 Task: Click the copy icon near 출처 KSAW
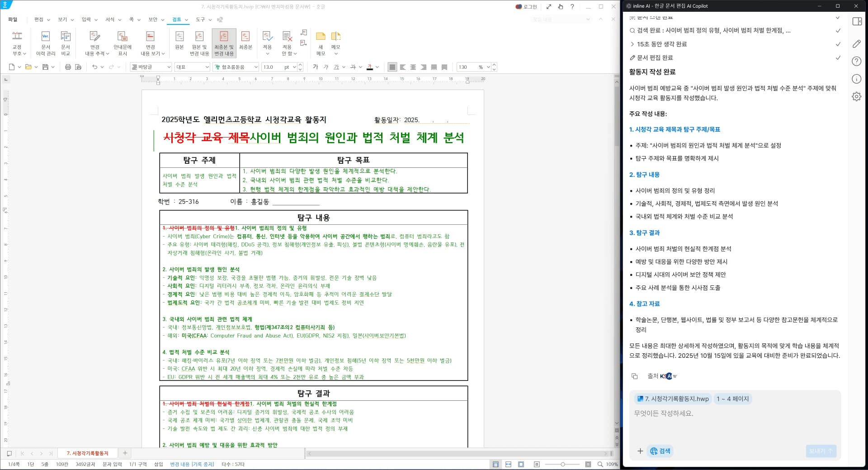tap(635, 376)
